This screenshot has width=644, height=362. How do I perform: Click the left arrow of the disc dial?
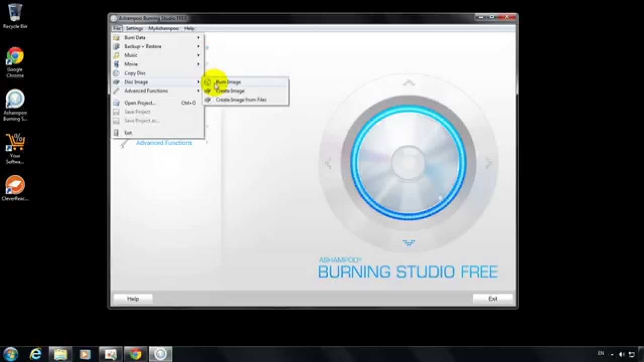[x=328, y=163]
